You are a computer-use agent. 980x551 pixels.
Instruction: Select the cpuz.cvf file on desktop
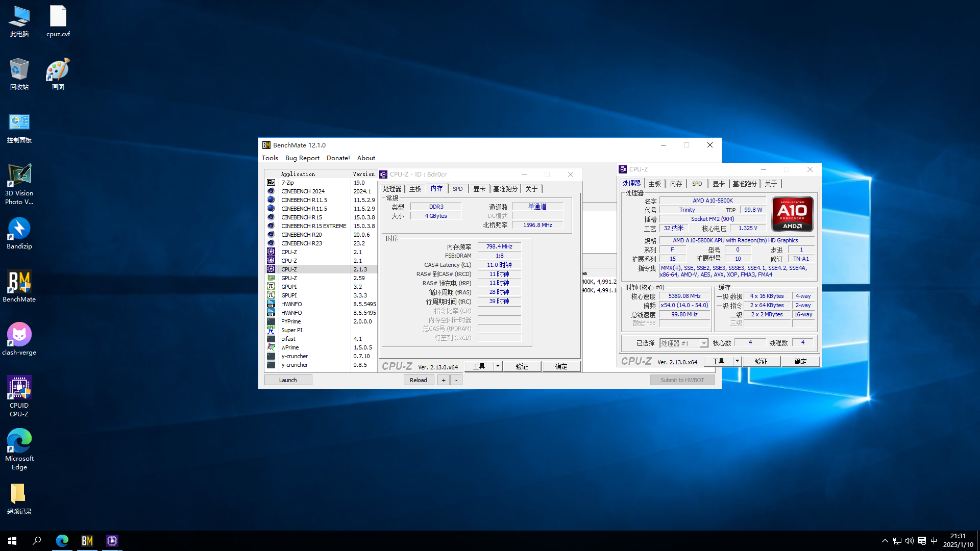[58, 21]
